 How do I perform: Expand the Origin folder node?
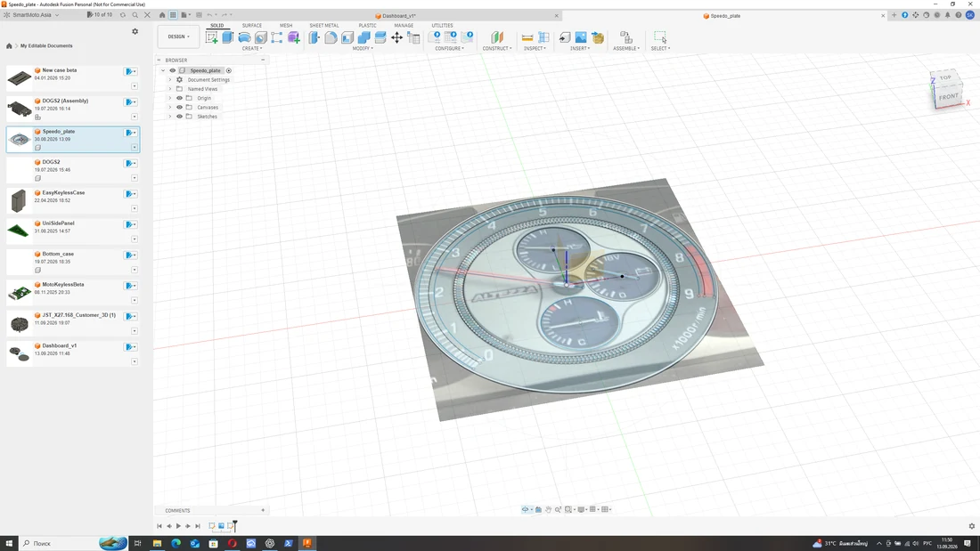(x=170, y=98)
